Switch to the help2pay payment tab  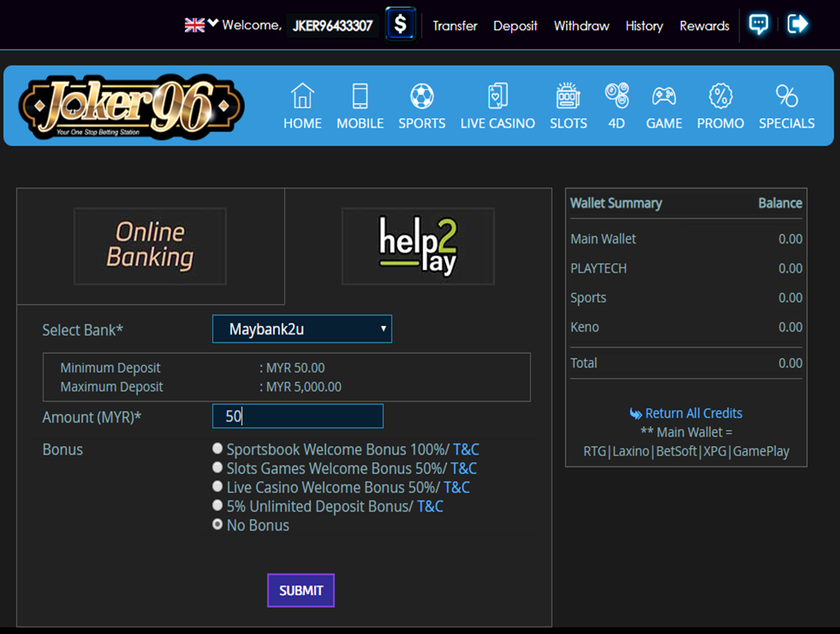pos(418,246)
